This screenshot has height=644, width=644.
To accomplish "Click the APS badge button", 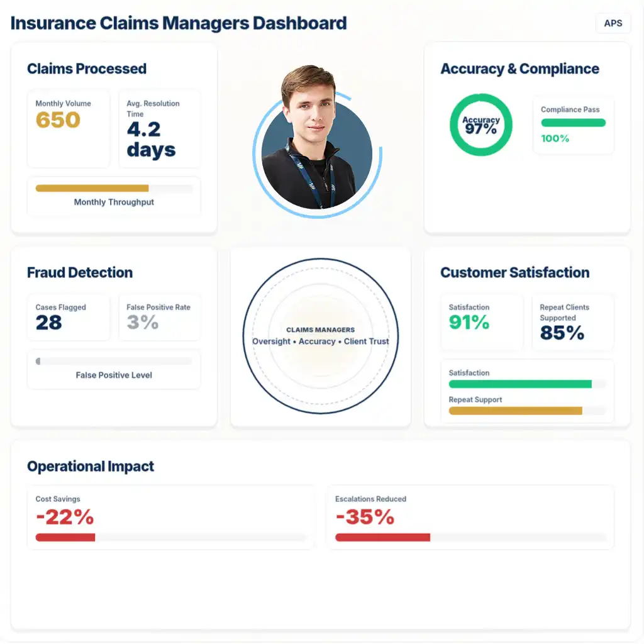I will click(x=613, y=23).
